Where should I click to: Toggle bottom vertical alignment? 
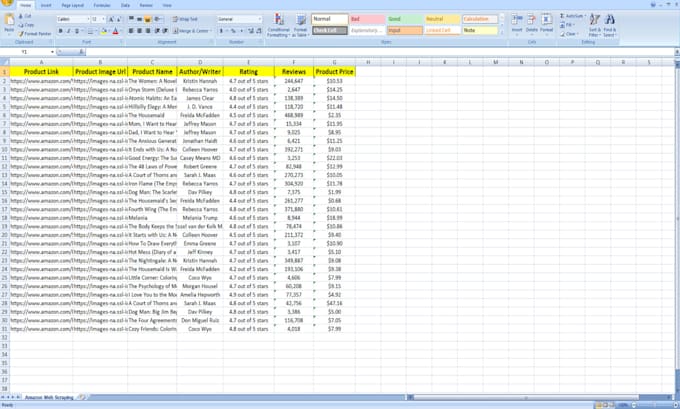[148, 19]
